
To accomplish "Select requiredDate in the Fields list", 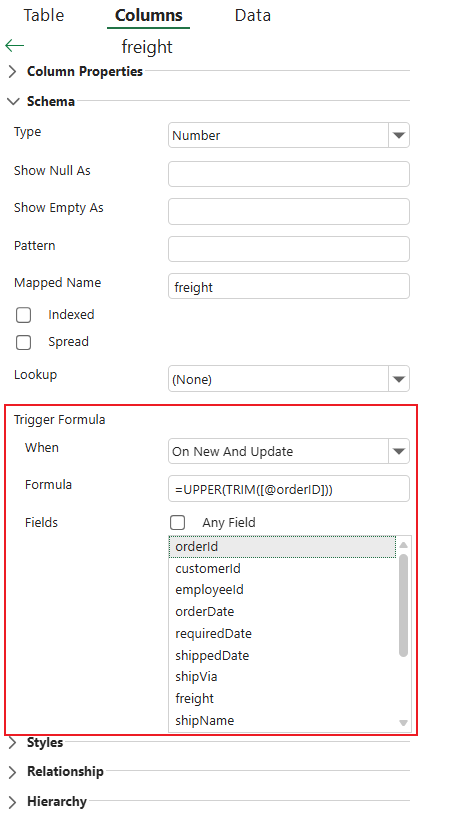I will point(283,633).
